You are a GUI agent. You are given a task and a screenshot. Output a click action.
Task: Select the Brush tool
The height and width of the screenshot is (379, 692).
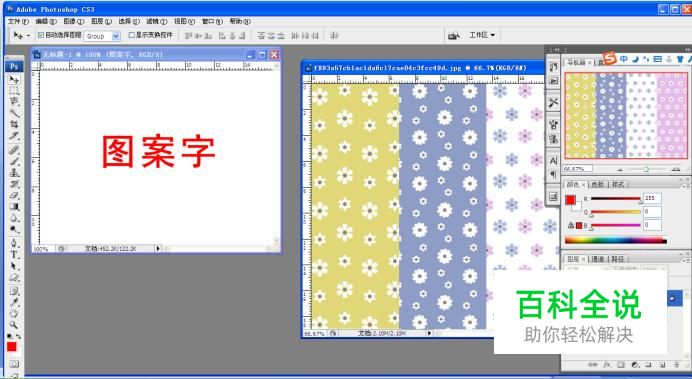click(x=14, y=161)
